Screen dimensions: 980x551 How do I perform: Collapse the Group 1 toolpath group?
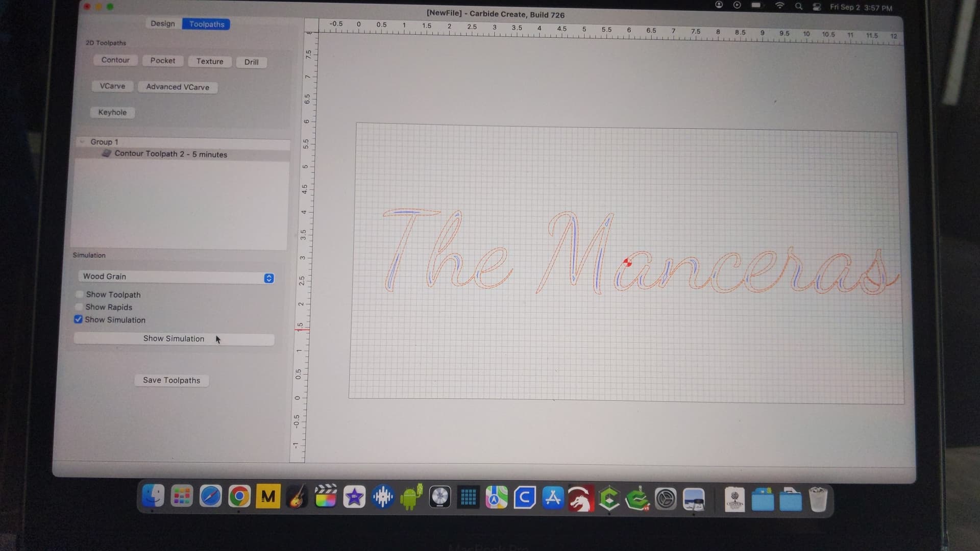tap(82, 141)
